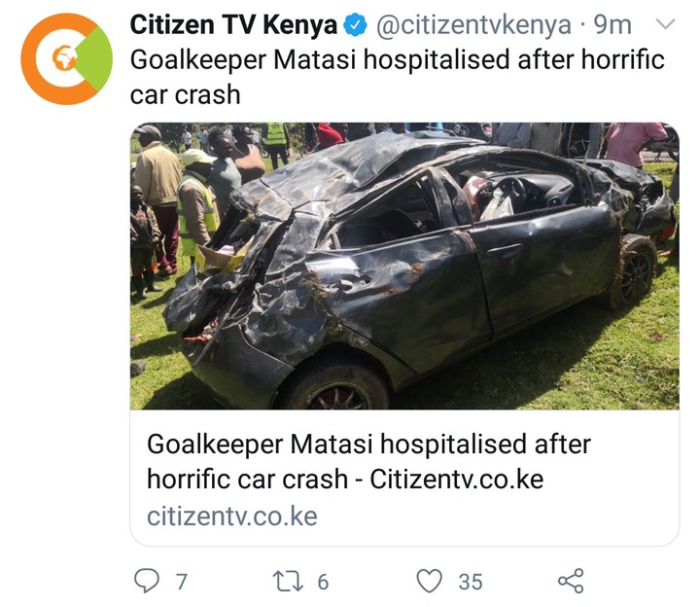This screenshot has width=700, height=607.
Task: Open the Citizen TV Kenya profile name
Action: click(233, 25)
